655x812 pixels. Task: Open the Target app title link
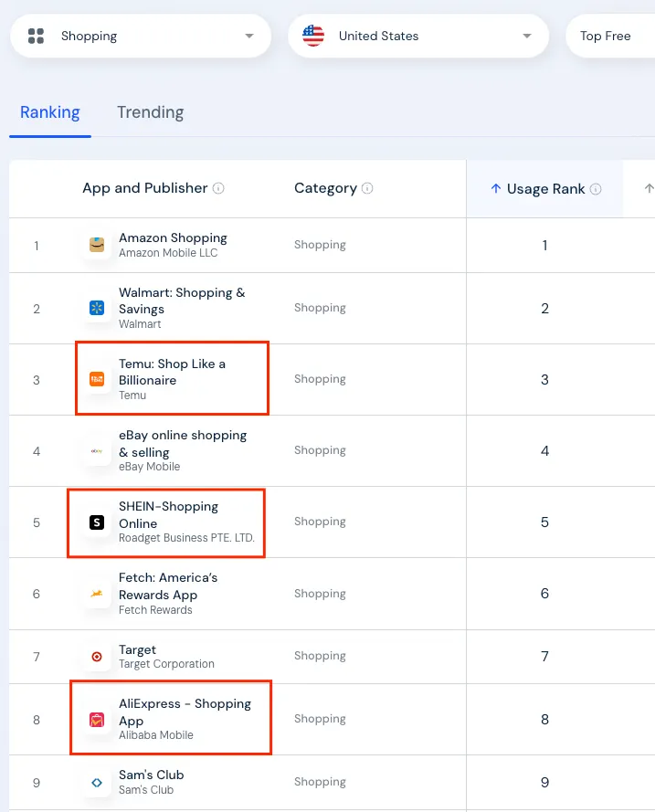tap(137, 649)
